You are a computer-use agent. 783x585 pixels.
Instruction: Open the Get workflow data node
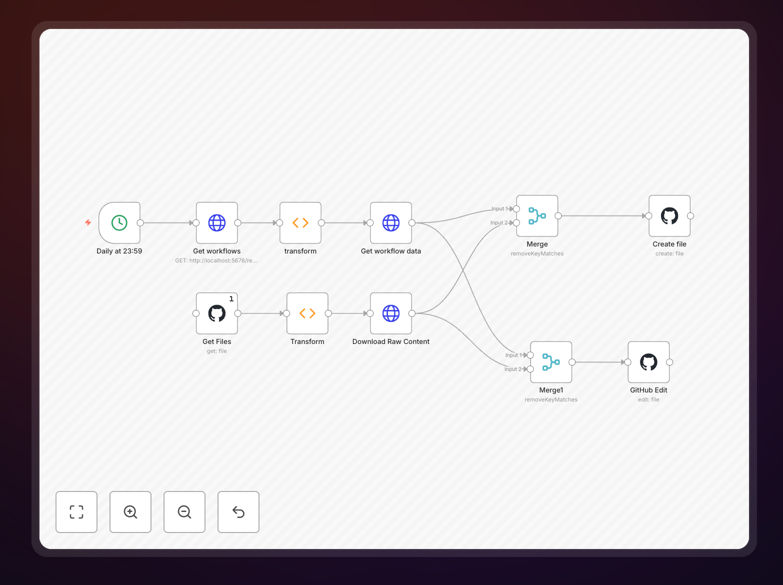tap(391, 222)
